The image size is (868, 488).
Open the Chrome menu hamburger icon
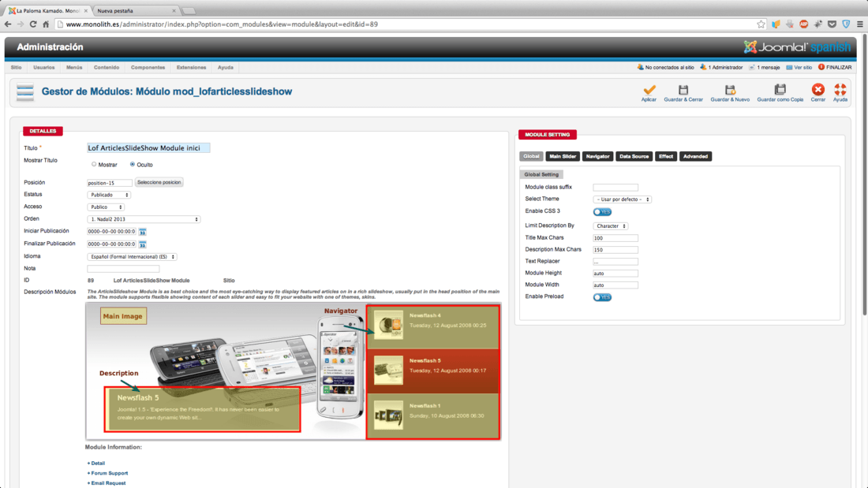[x=859, y=24]
